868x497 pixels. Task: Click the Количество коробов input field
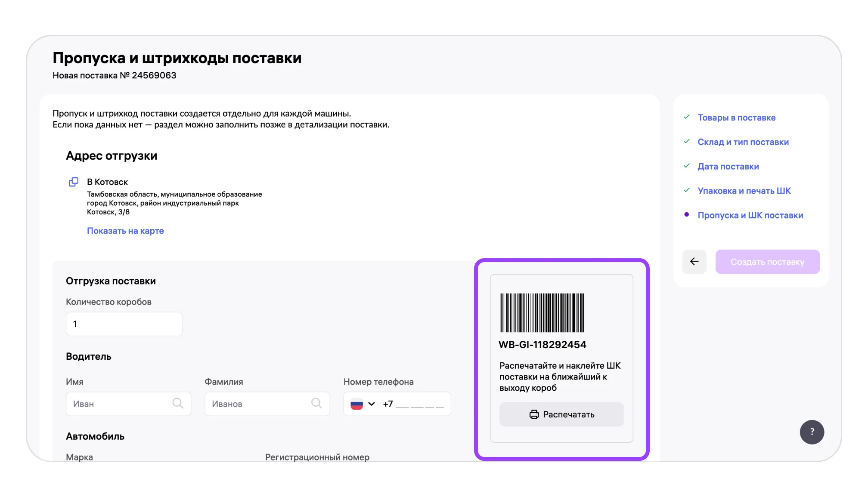(124, 324)
